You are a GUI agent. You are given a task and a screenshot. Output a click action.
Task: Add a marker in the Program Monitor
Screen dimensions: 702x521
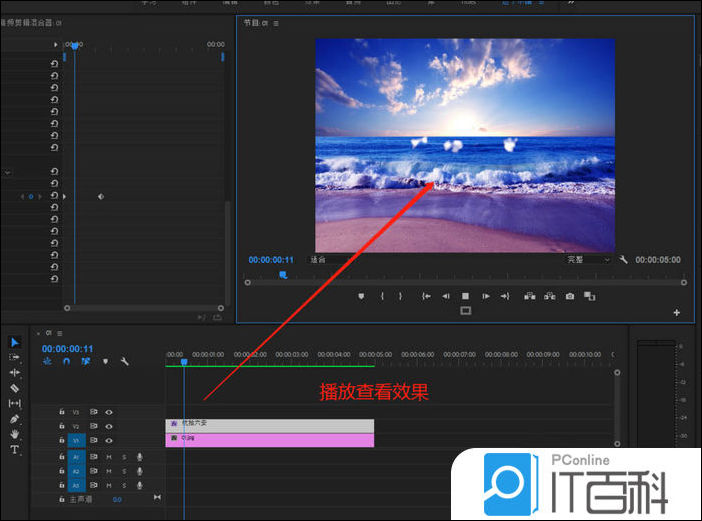click(362, 296)
